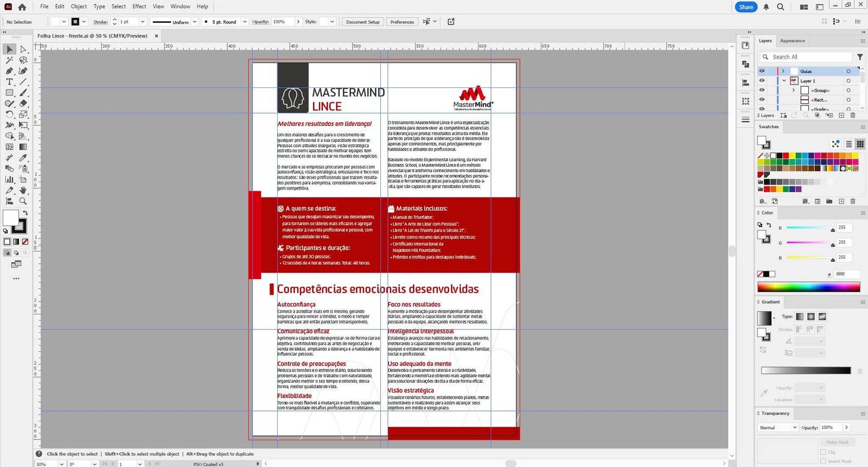The width and height of the screenshot is (868, 467).
Task: Set None fill using red-slash toolbar button
Action: point(25,242)
